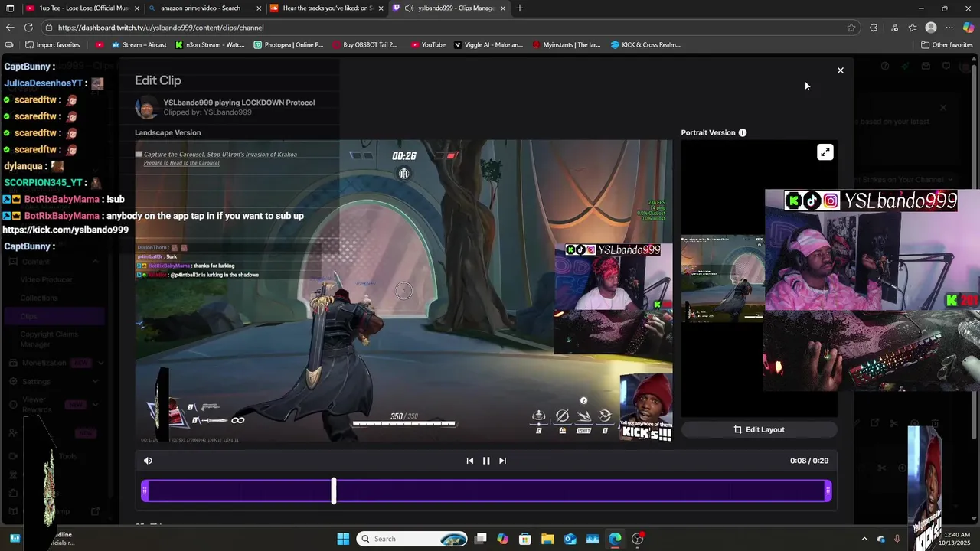Pause the clip playback
980x551 pixels.
point(486,461)
